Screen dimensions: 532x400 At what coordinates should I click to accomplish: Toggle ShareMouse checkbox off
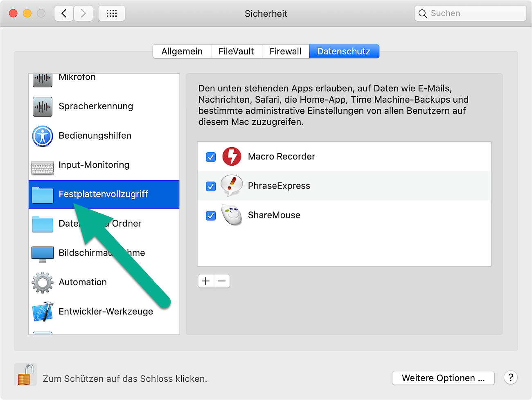[211, 216]
